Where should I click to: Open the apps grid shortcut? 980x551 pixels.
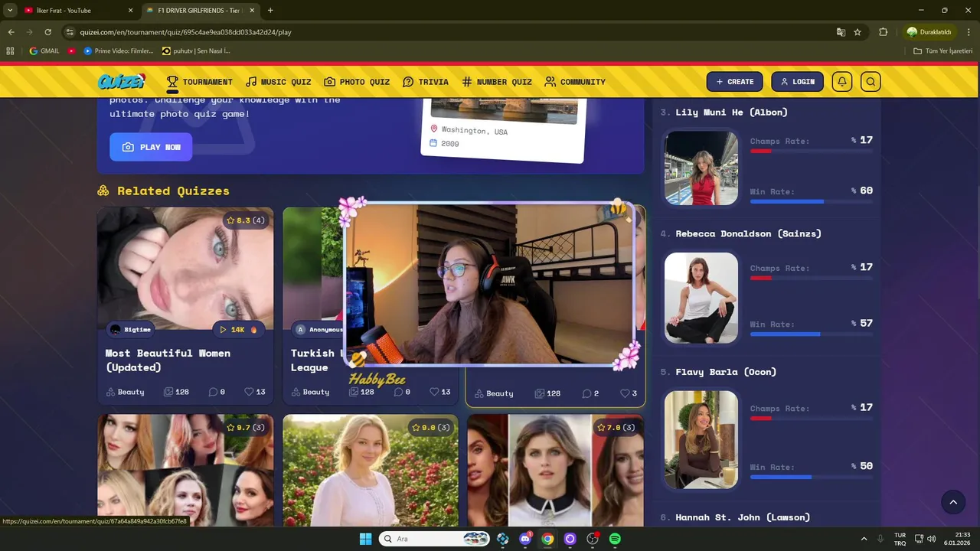pos(10,51)
